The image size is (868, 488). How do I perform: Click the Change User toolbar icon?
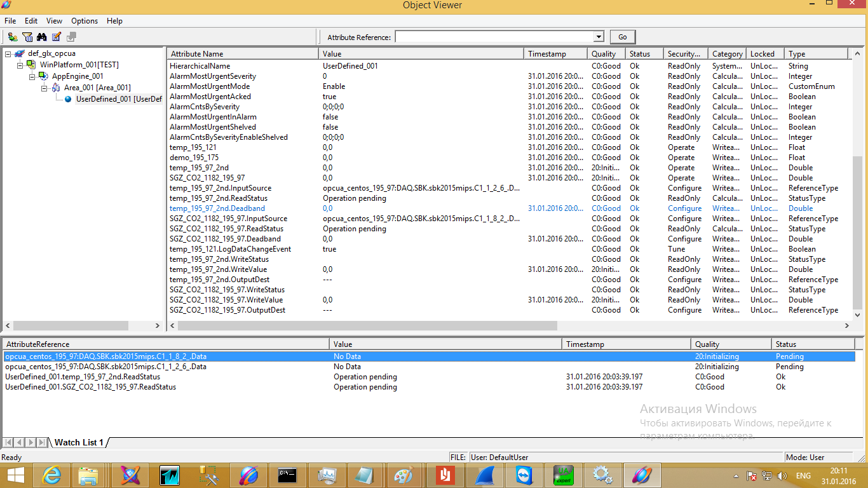point(13,37)
